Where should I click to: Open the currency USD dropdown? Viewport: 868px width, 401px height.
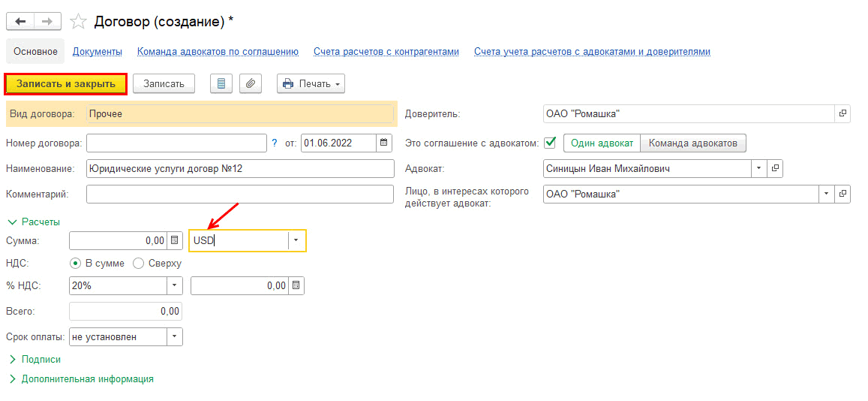point(296,240)
